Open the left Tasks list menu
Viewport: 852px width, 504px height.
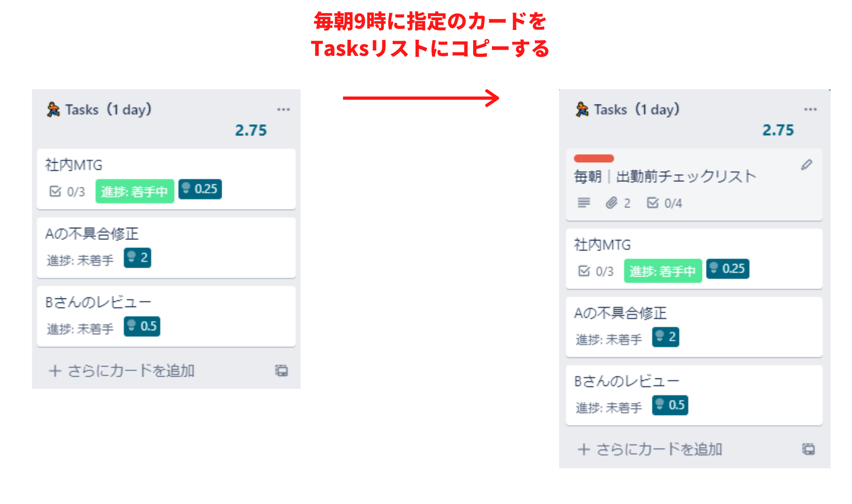pyautogui.click(x=284, y=109)
